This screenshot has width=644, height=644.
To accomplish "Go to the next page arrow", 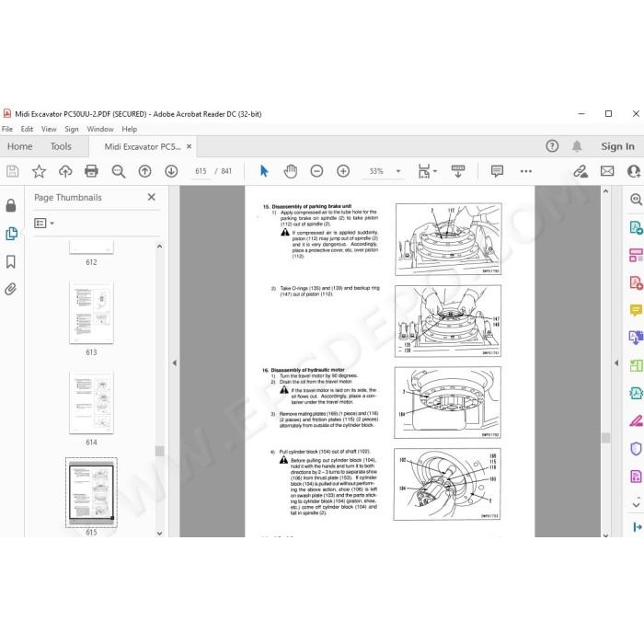I will click(x=171, y=171).
